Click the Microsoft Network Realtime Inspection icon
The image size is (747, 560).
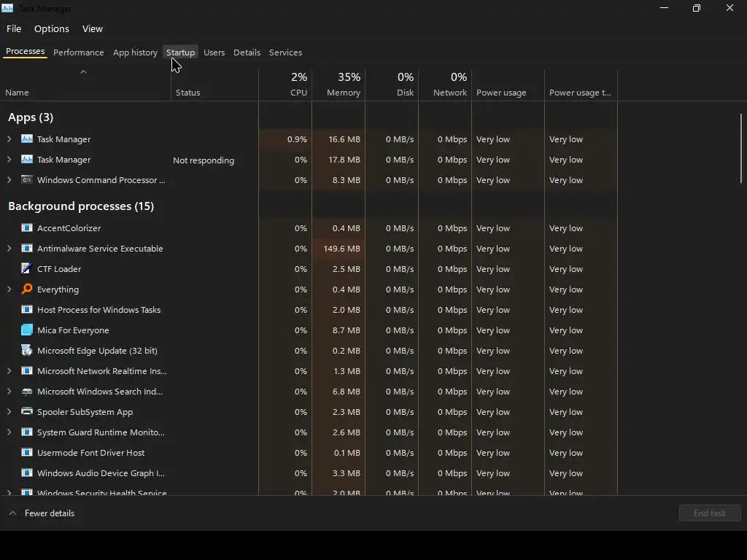coord(27,371)
